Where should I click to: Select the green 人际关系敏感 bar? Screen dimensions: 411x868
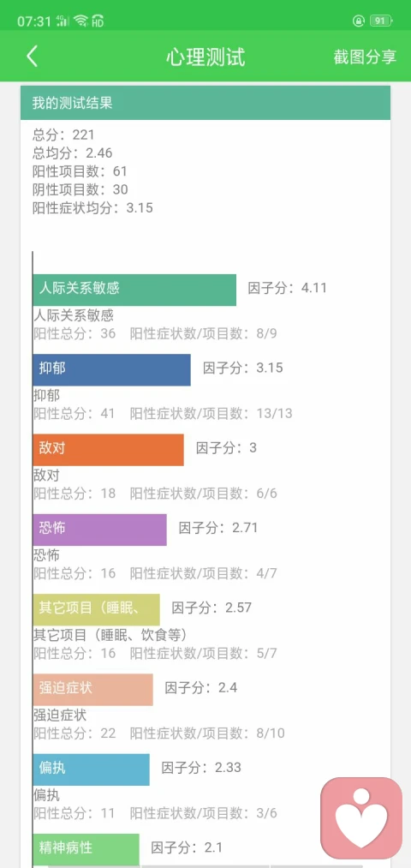[134, 290]
